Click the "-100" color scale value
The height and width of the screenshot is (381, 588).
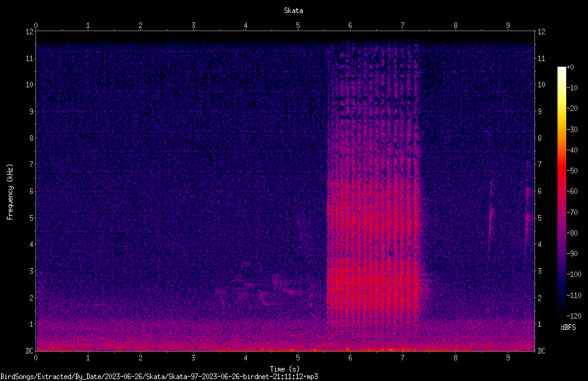click(x=574, y=274)
